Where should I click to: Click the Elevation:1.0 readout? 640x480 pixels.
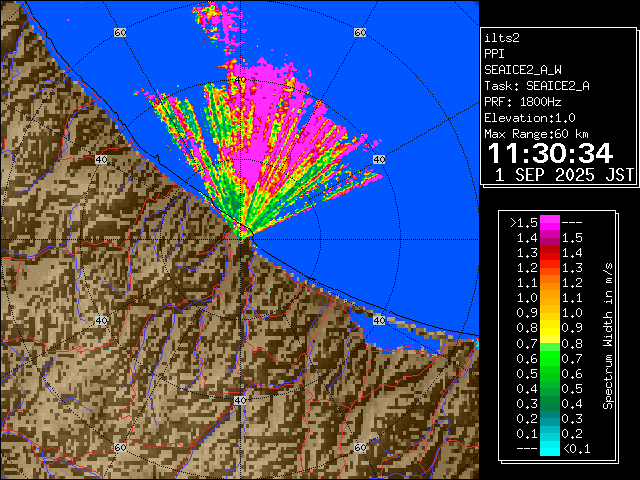[x=529, y=118]
